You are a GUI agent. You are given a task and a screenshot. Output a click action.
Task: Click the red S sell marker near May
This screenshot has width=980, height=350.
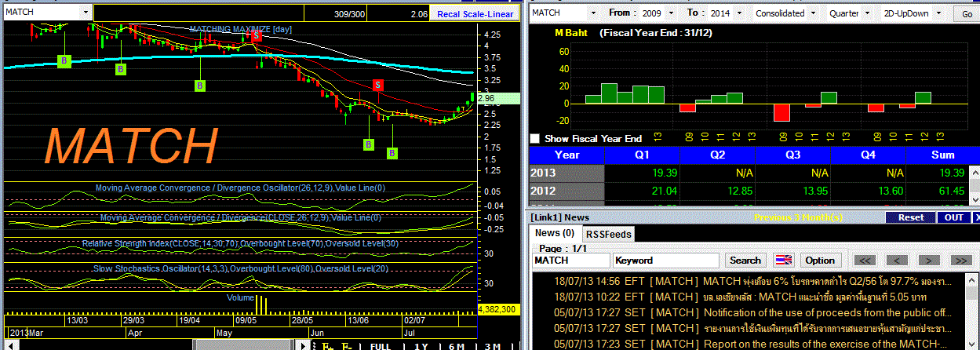click(x=256, y=36)
